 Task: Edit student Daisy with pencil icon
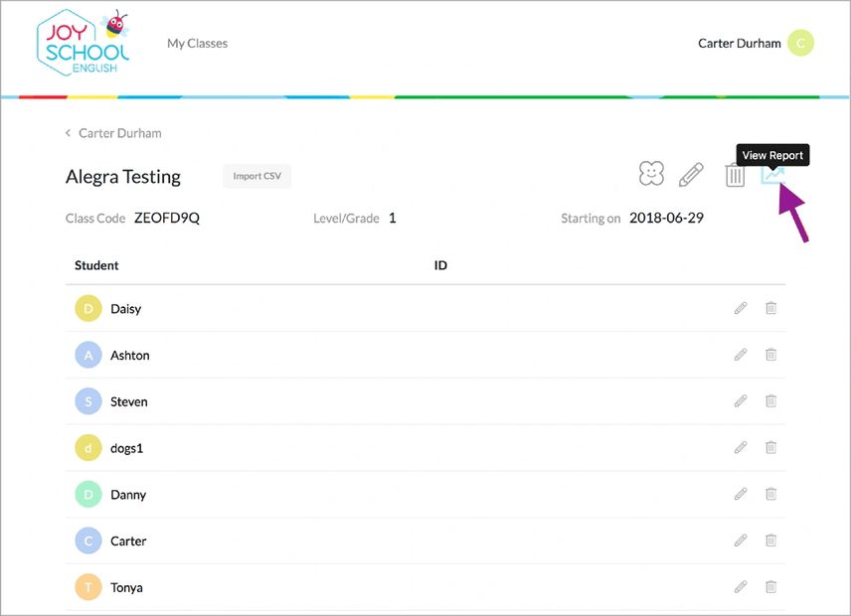[741, 308]
